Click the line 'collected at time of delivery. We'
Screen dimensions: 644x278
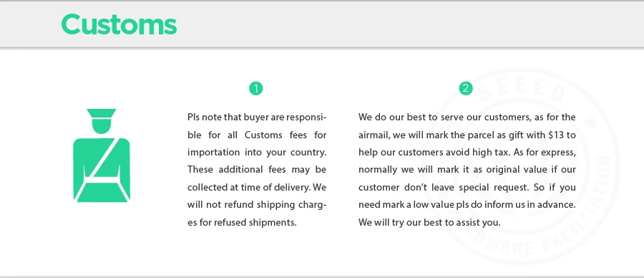[x=257, y=188]
